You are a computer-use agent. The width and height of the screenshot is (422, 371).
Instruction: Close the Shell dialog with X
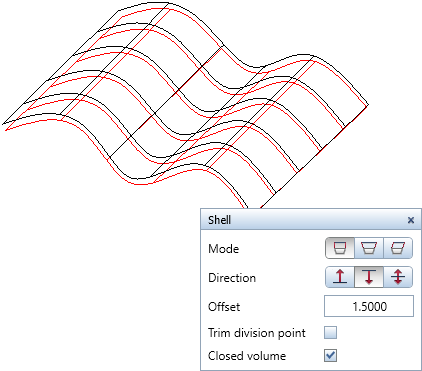tap(411, 220)
